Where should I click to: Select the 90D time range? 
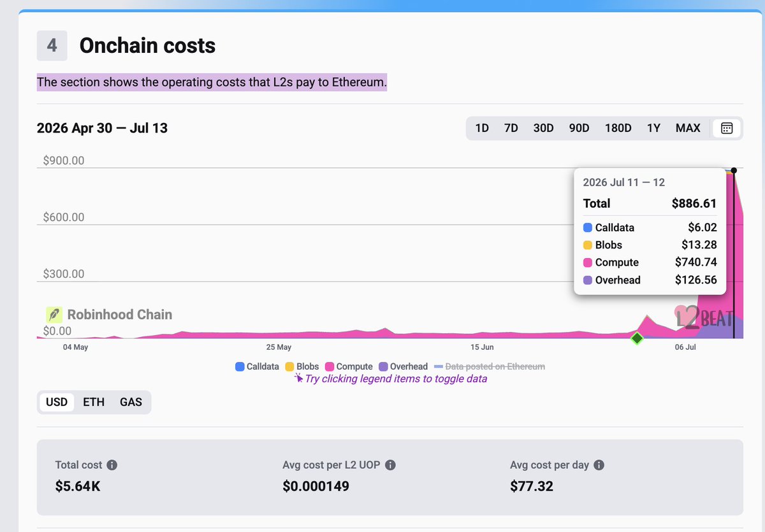[x=579, y=128]
